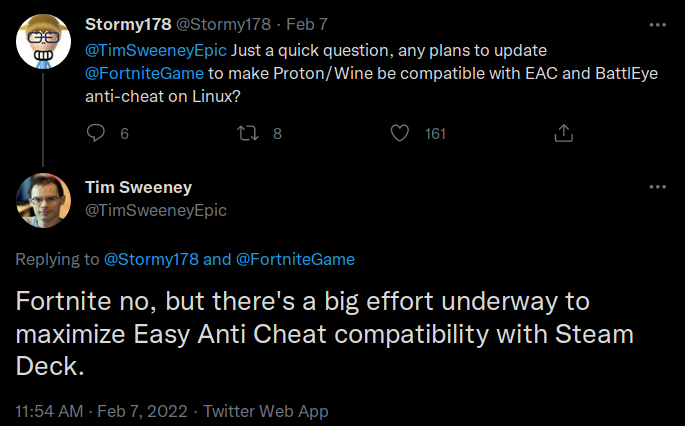Click the Stormy178 display name
The width and height of the screenshot is (685, 426).
click(x=128, y=24)
